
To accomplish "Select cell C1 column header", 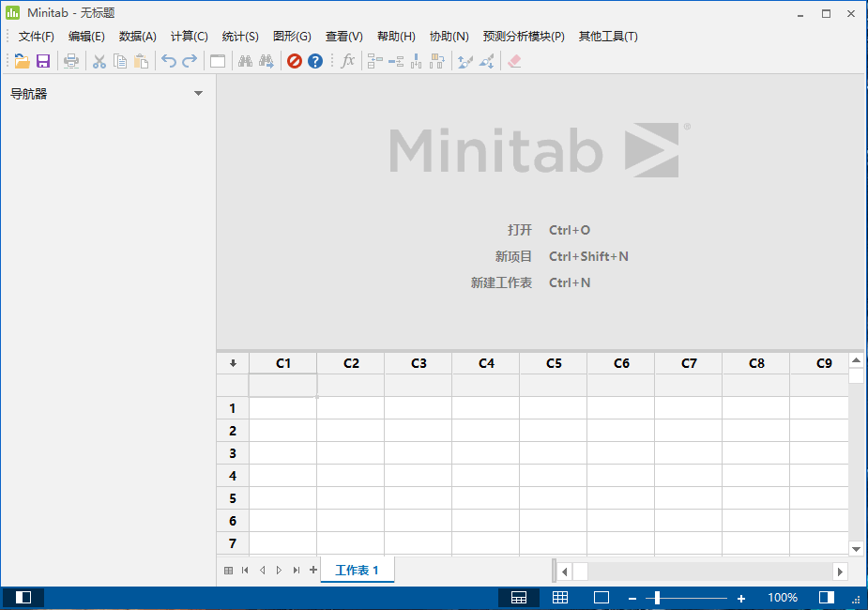I will (x=282, y=362).
